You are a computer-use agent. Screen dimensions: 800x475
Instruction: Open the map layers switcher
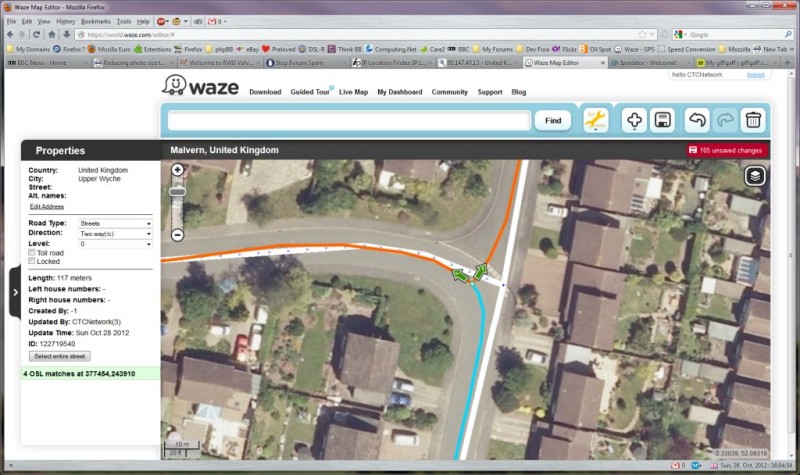(x=755, y=176)
